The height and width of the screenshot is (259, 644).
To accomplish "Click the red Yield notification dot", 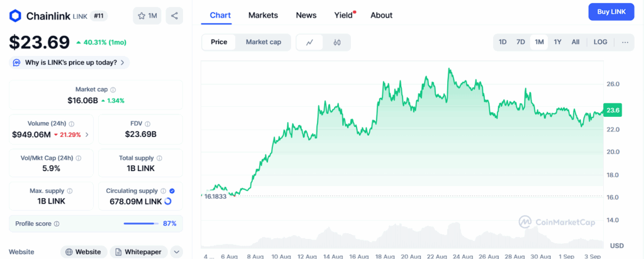I will click(x=355, y=12).
